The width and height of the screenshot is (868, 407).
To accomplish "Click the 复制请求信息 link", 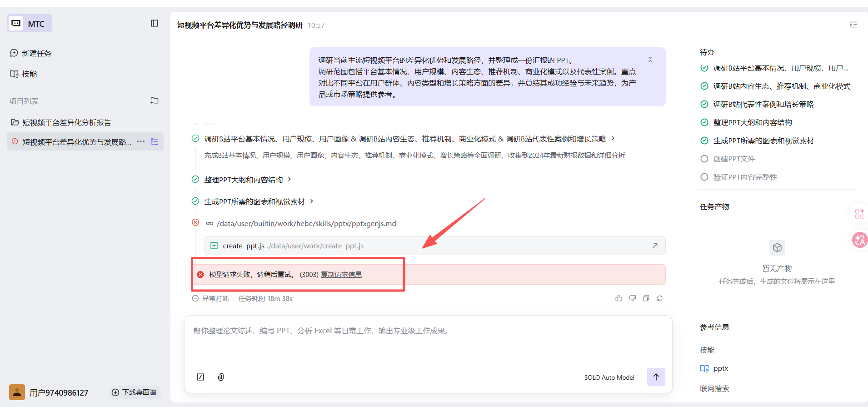I will point(341,275).
